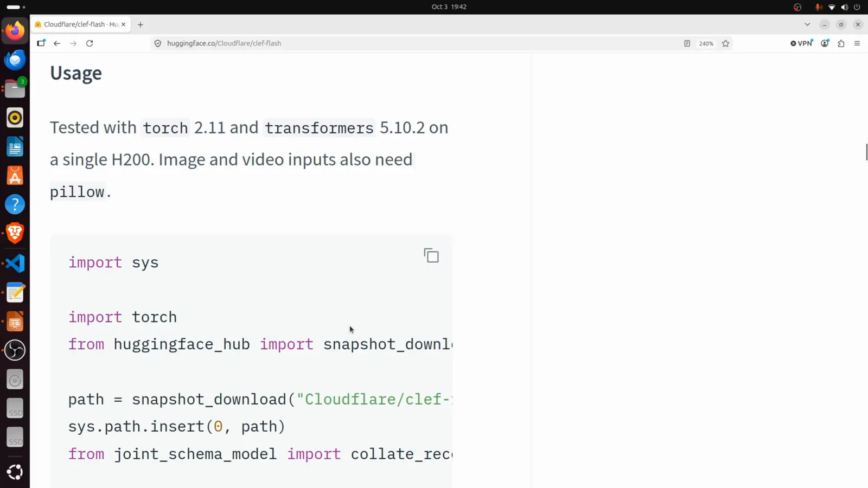This screenshot has height=488, width=868.
Task: Open the VPN panel
Action: pos(802,43)
